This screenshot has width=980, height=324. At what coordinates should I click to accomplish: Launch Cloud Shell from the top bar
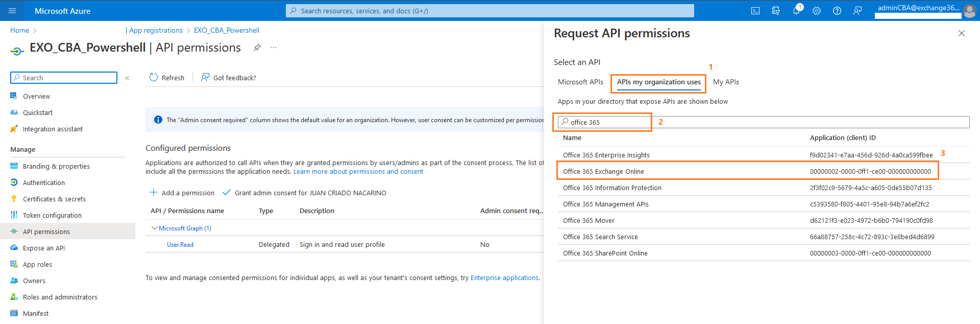point(755,11)
